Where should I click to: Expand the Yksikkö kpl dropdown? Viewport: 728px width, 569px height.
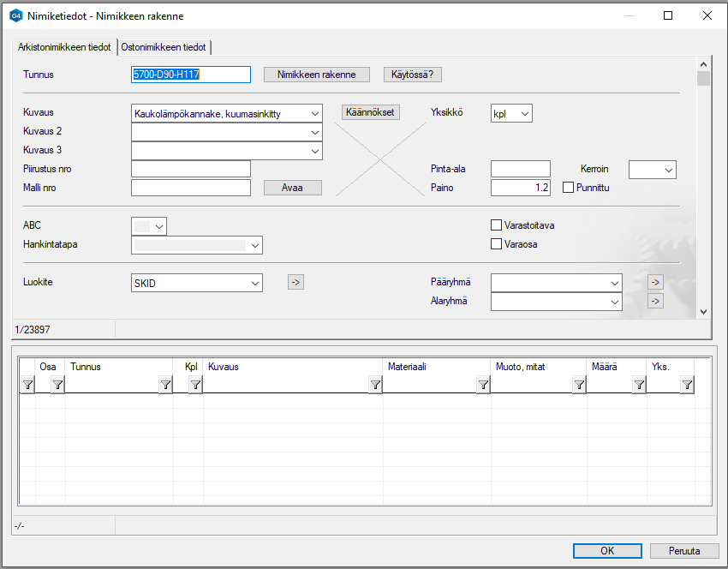click(524, 113)
